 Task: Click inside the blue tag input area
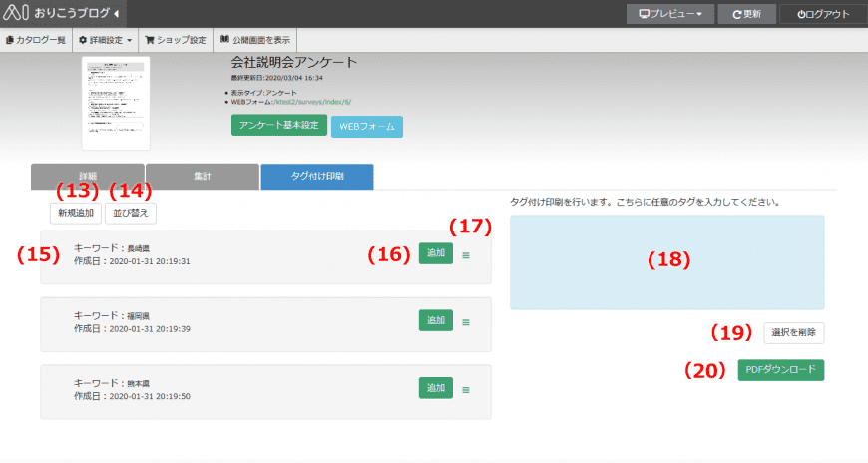tap(667, 262)
